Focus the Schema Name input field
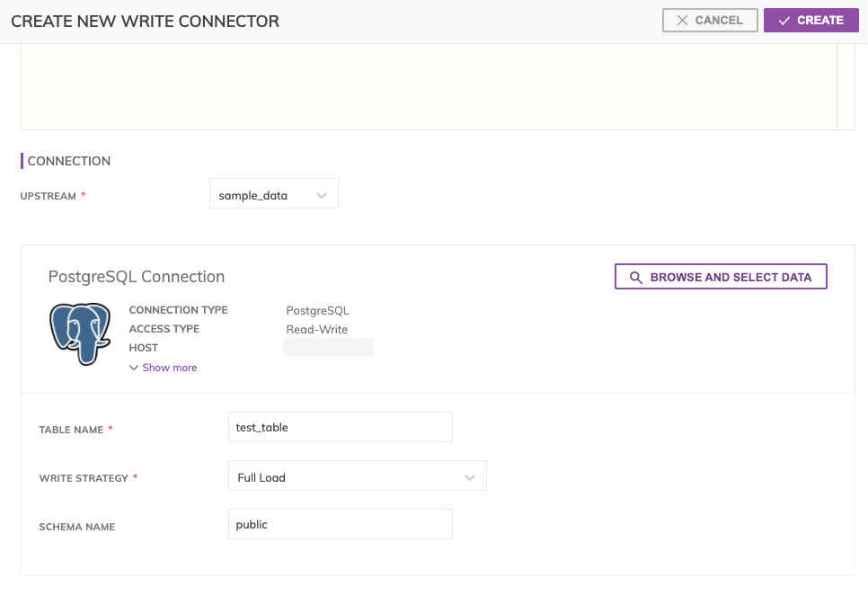 340,524
